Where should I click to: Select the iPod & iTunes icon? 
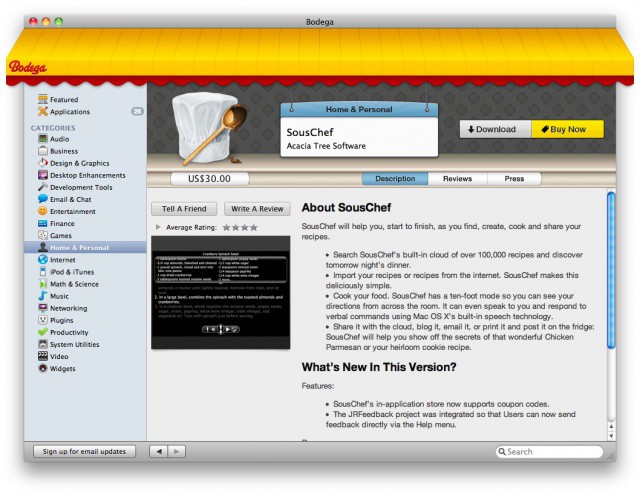[43, 271]
